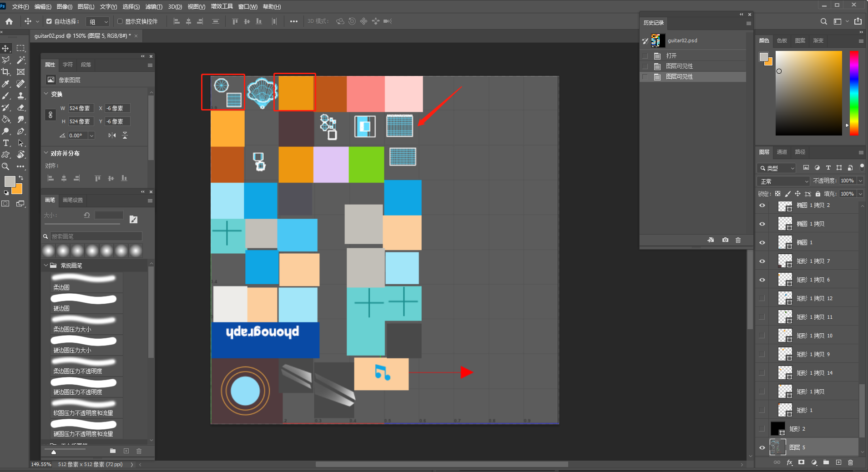Enable the 显示变换控件 checkbox
The image size is (868, 472).
click(120, 21)
